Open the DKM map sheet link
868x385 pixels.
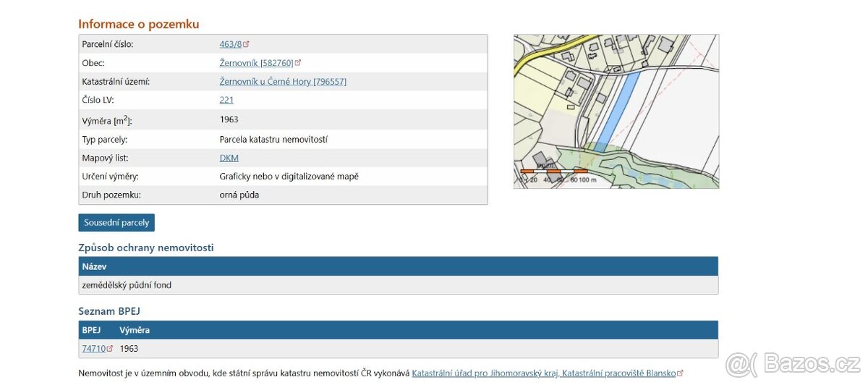[229, 158]
